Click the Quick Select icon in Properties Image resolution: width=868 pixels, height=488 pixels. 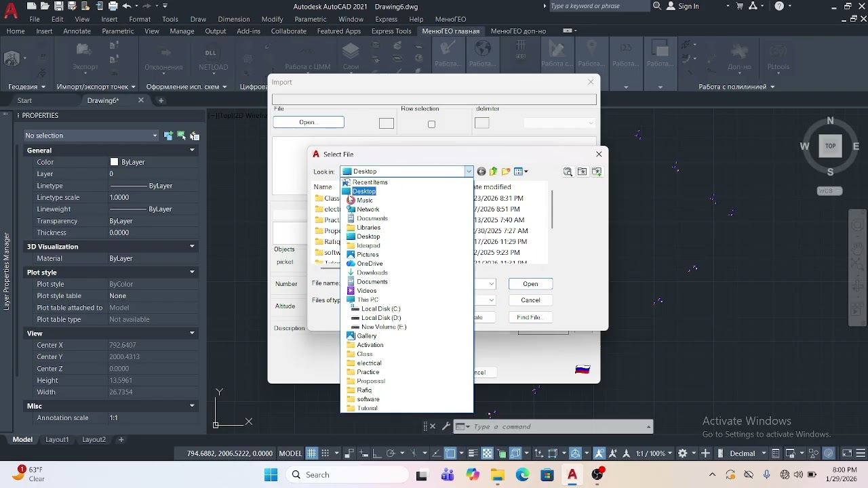coord(195,136)
